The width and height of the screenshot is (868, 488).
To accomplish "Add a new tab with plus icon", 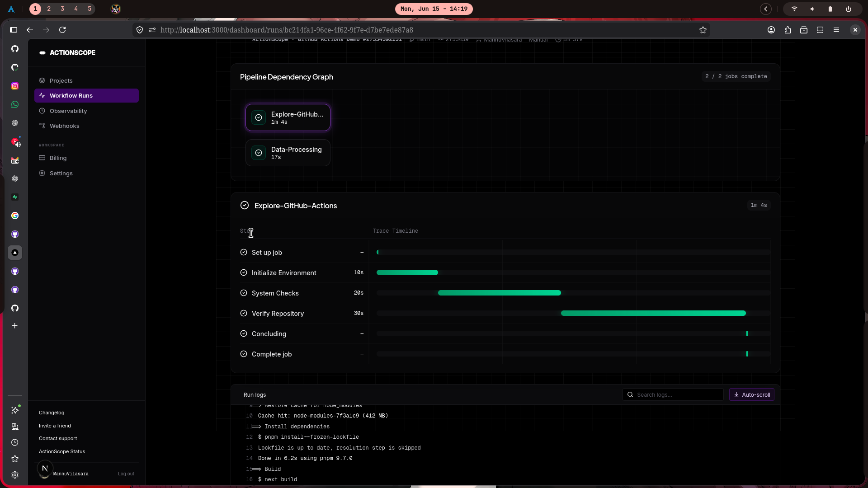I will coord(15,326).
